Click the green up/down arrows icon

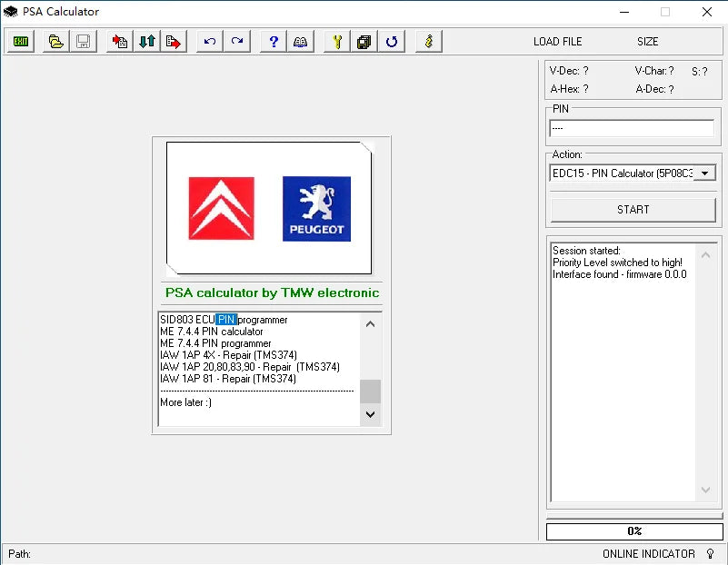click(x=146, y=42)
